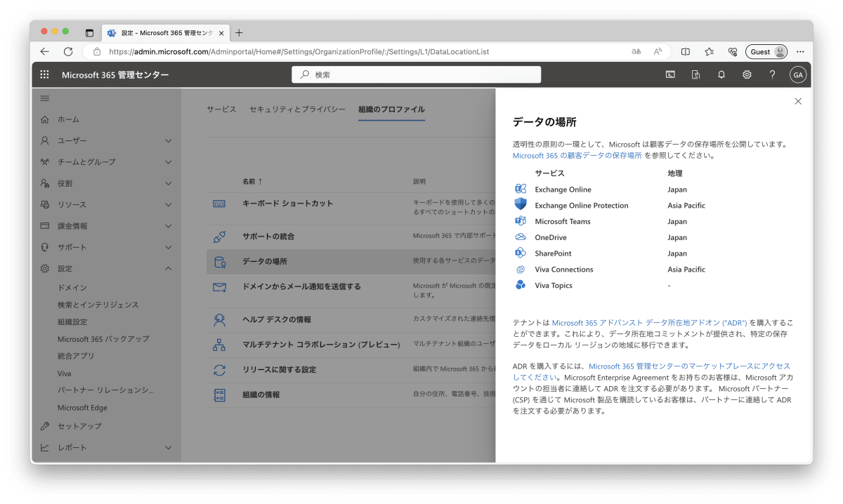
Task: Open Cloud Shell icon in header
Action: tap(670, 74)
